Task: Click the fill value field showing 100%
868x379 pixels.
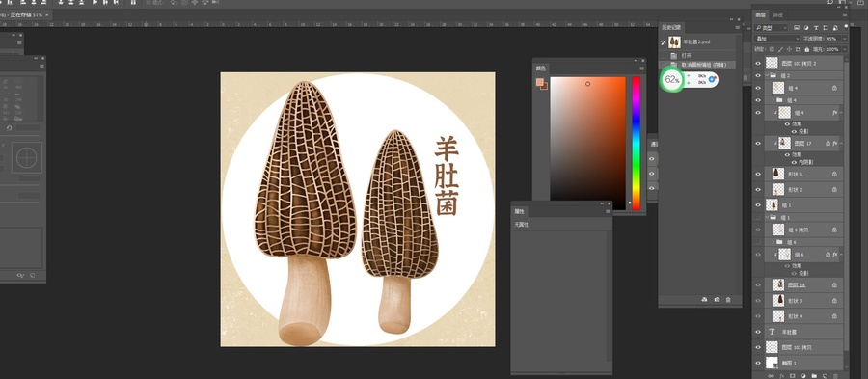Action: [x=832, y=49]
